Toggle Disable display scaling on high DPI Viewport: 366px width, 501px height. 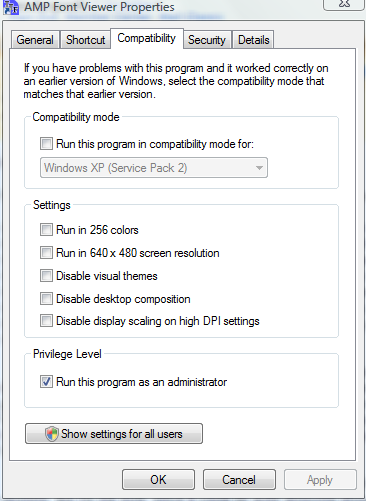point(46,321)
